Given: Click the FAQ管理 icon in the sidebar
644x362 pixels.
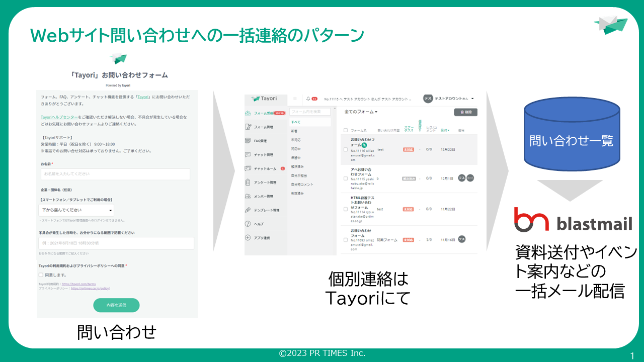Looking at the screenshot, I should pyautogui.click(x=248, y=141).
